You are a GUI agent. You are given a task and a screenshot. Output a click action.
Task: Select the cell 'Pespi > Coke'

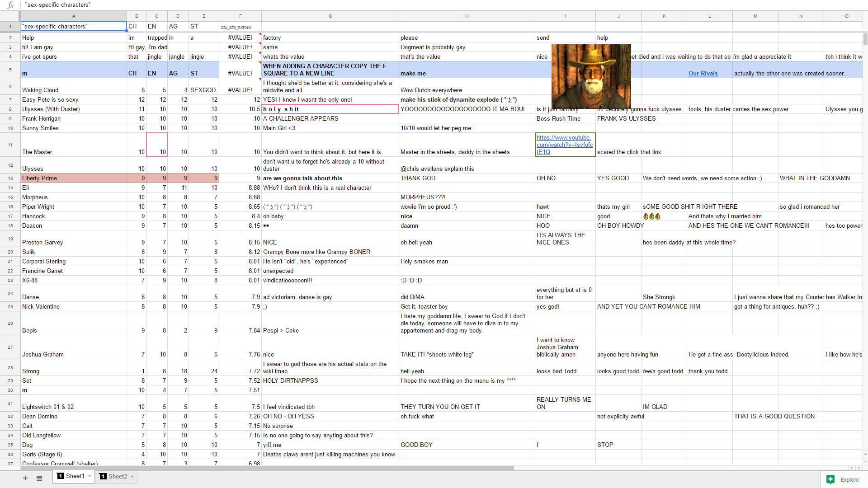click(330, 323)
